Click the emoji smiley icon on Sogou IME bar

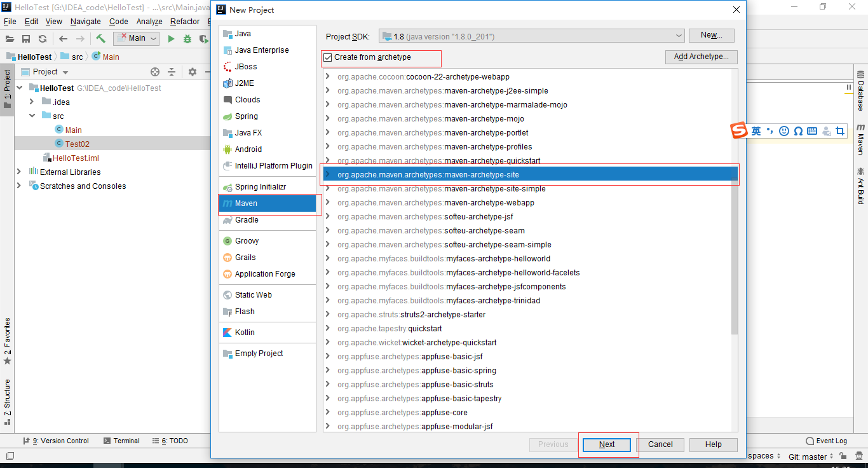coord(784,131)
